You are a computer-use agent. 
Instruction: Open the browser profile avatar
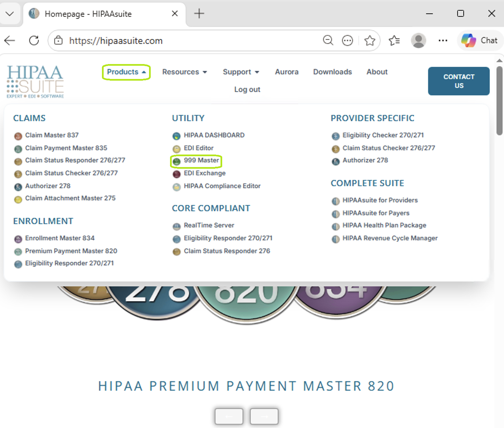[418, 41]
